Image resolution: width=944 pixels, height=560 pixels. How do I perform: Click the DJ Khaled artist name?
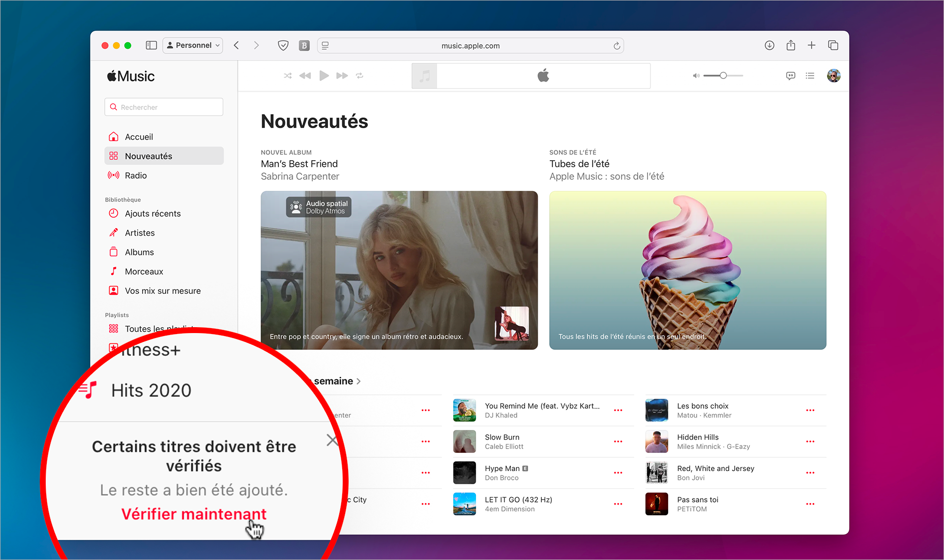click(x=501, y=416)
